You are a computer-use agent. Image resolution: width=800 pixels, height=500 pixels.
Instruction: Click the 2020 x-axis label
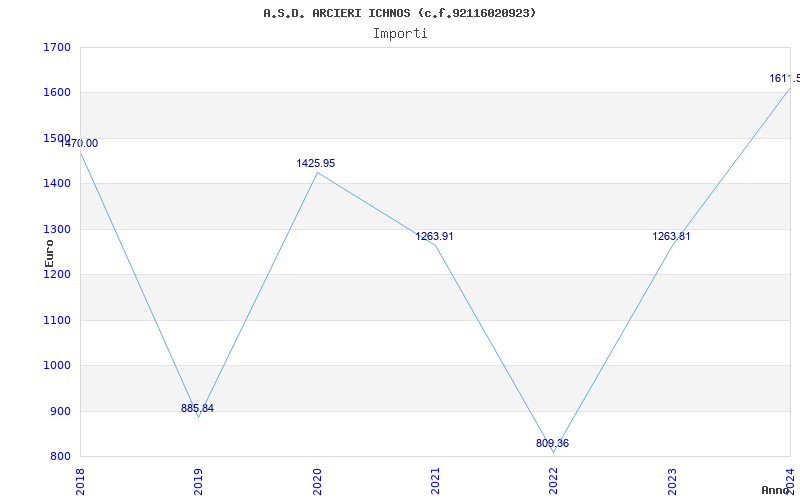coord(316,481)
